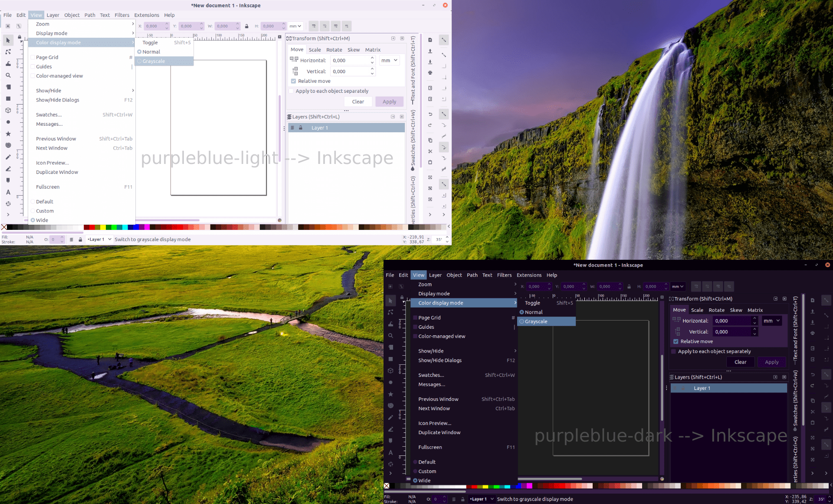Image resolution: width=833 pixels, height=504 pixels.
Task: Select the Zoom magnifier tool in light window
Action: point(8,75)
